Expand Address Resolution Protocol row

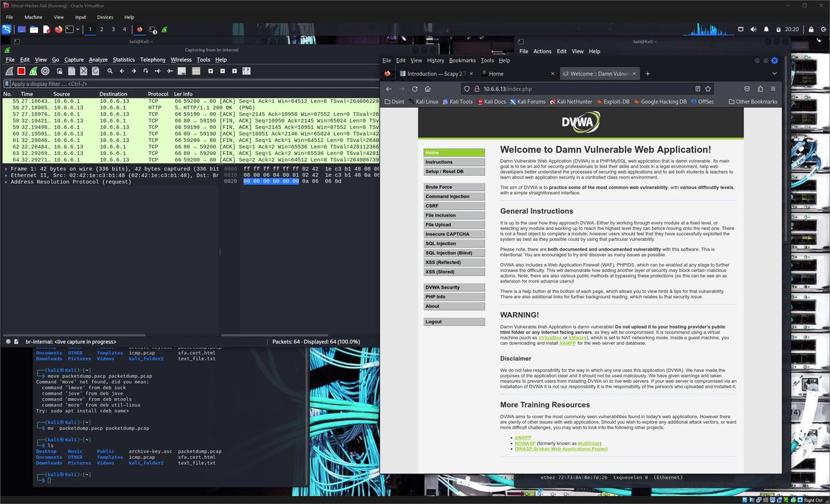tap(6, 181)
